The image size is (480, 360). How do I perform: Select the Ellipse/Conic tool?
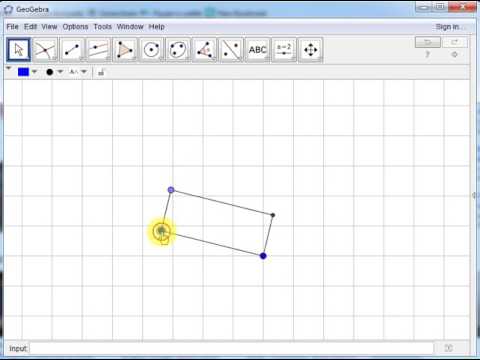(178, 50)
